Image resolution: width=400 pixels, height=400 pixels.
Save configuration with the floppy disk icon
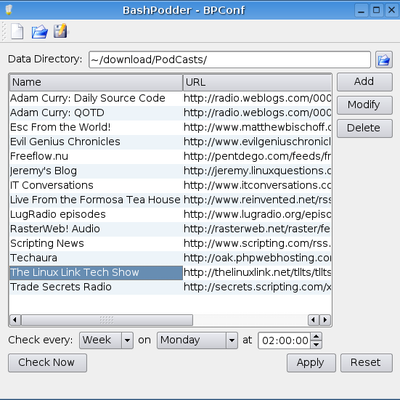click(60, 31)
